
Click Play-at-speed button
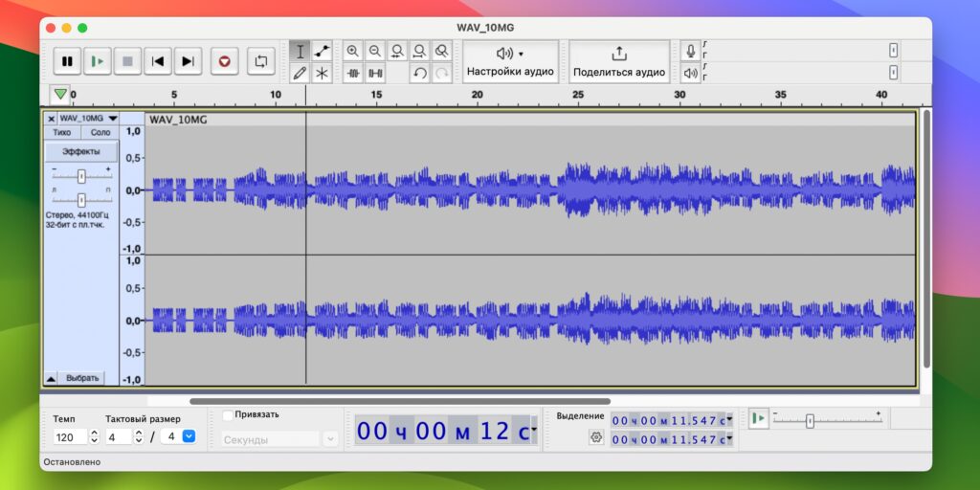[x=758, y=418]
